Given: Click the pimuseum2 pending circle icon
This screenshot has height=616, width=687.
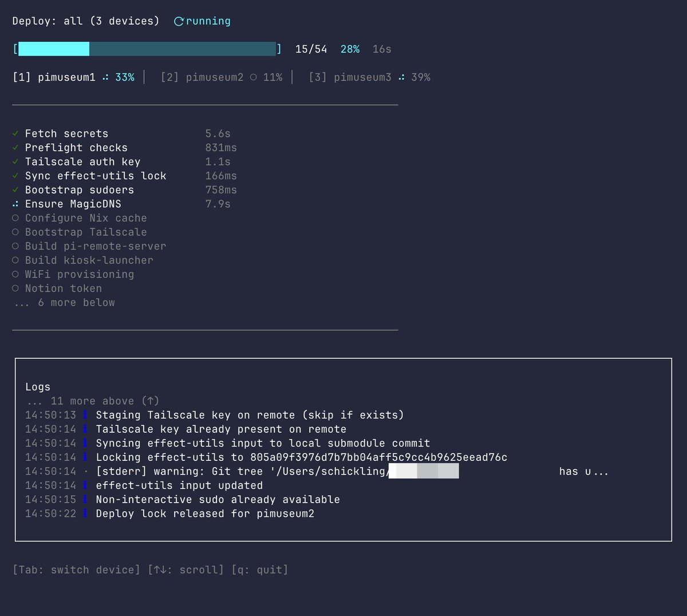Looking at the screenshot, I should (x=254, y=77).
